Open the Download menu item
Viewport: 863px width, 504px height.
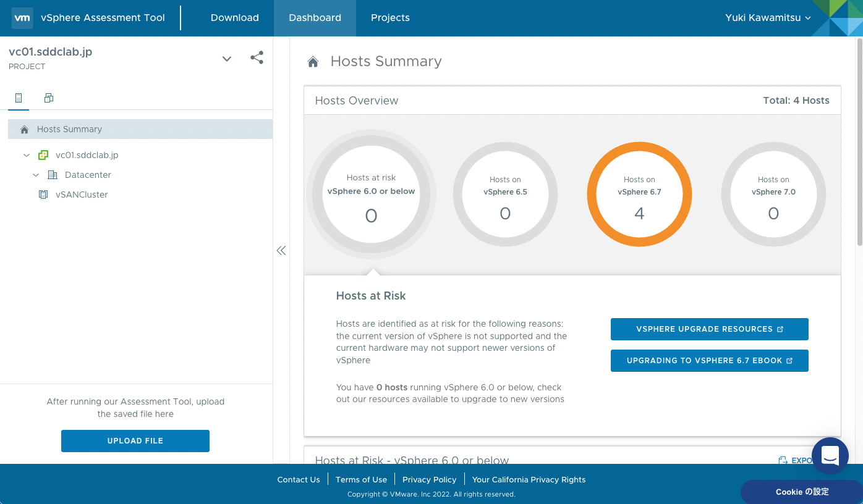235,18
